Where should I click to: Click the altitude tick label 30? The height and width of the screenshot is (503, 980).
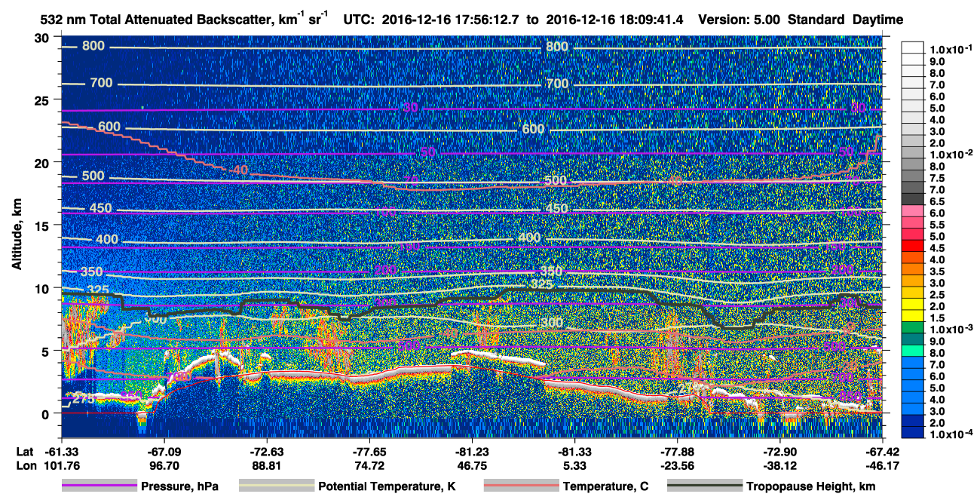(43, 38)
